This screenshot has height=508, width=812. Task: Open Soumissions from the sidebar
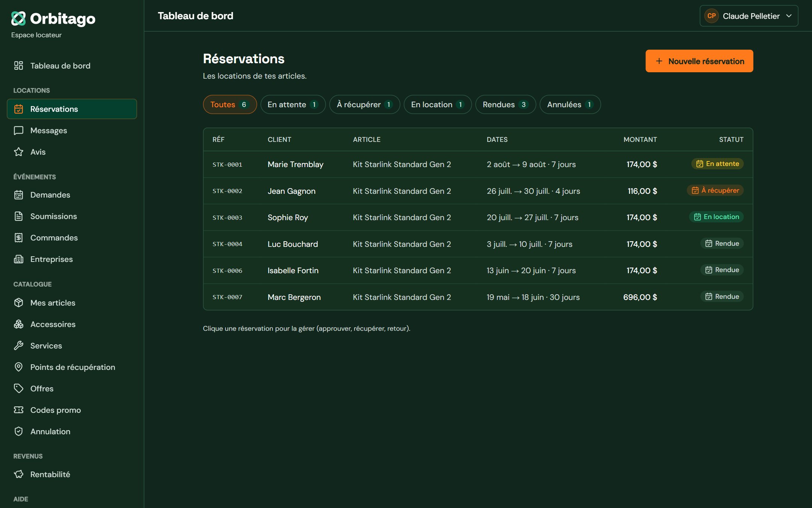tap(72, 216)
